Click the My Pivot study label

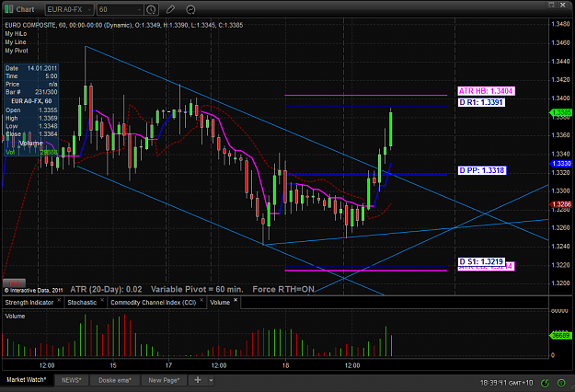click(17, 51)
